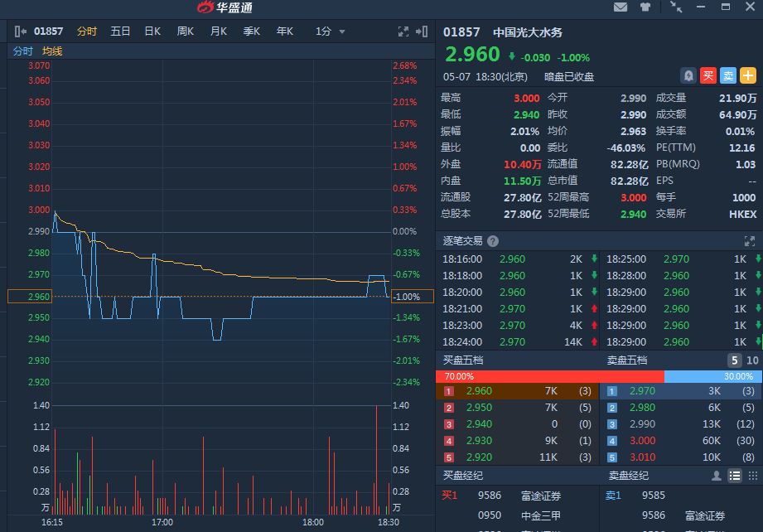Switch broker queue to grid view
763x532 pixels.
click(x=753, y=476)
